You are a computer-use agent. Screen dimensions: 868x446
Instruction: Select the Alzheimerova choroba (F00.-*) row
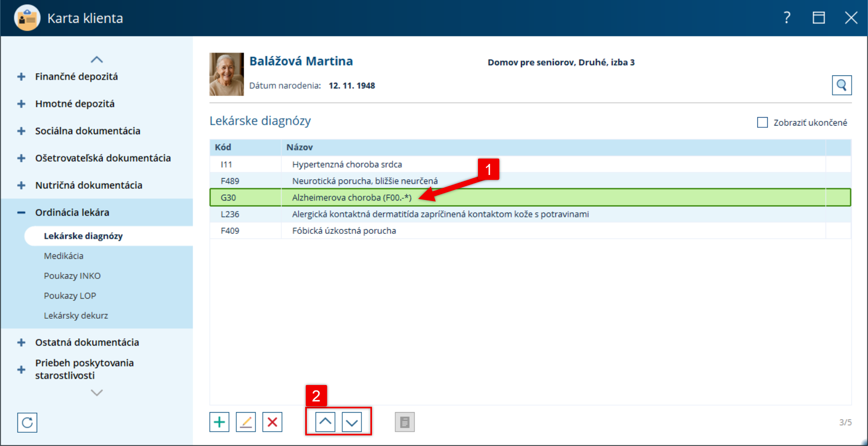coord(530,197)
